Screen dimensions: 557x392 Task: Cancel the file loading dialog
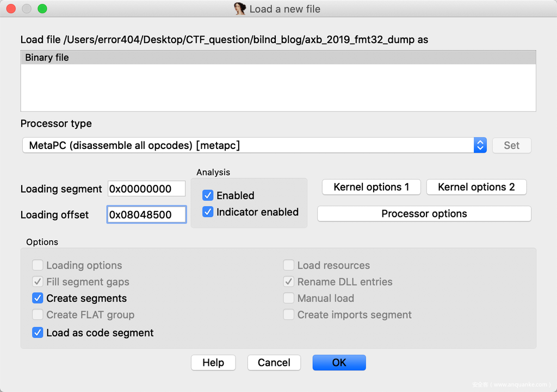point(274,363)
